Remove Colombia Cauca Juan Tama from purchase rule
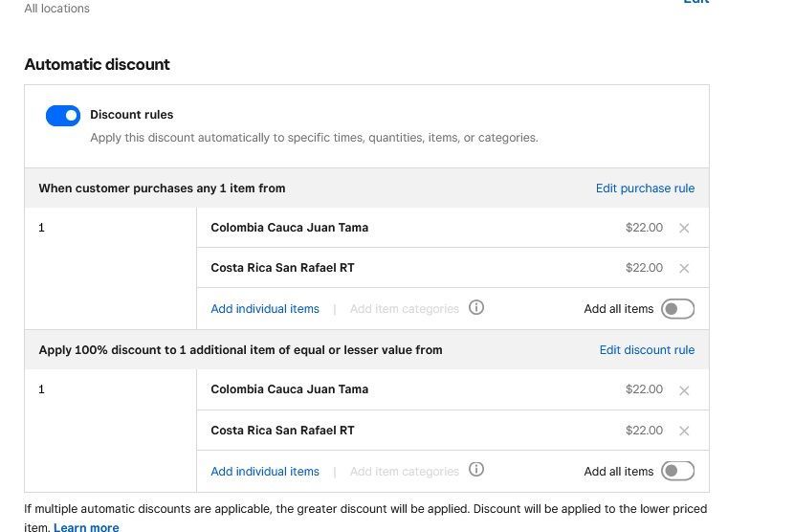794x532 pixels. (684, 229)
